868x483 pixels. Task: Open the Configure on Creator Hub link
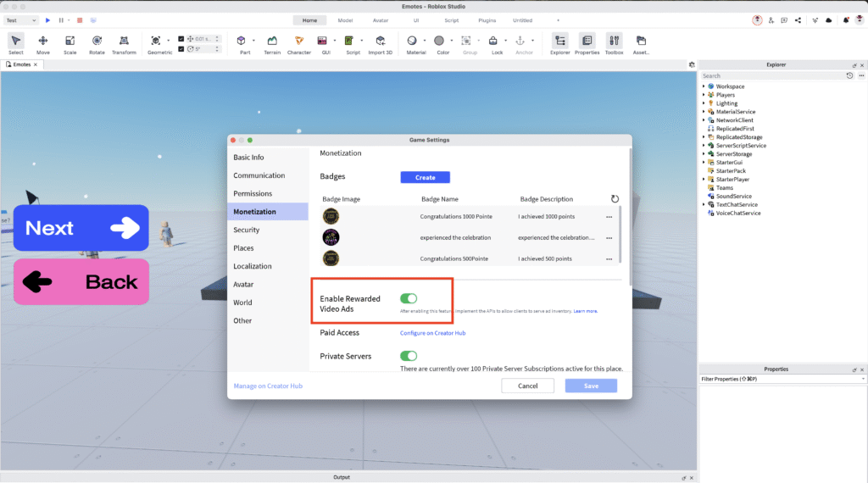click(432, 333)
